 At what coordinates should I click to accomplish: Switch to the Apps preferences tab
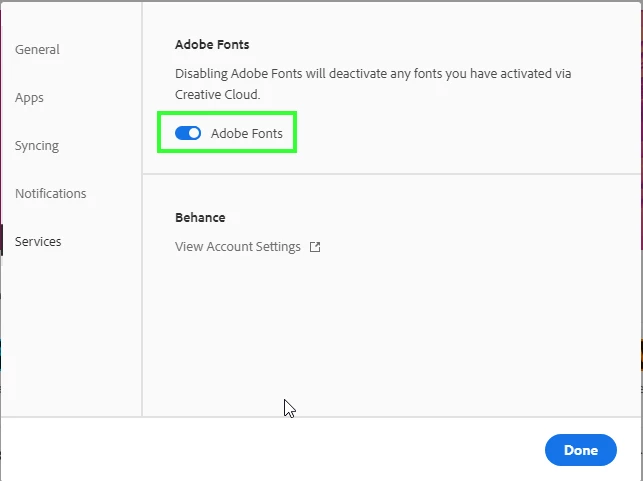pyautogui.click(x=29, y=98)
